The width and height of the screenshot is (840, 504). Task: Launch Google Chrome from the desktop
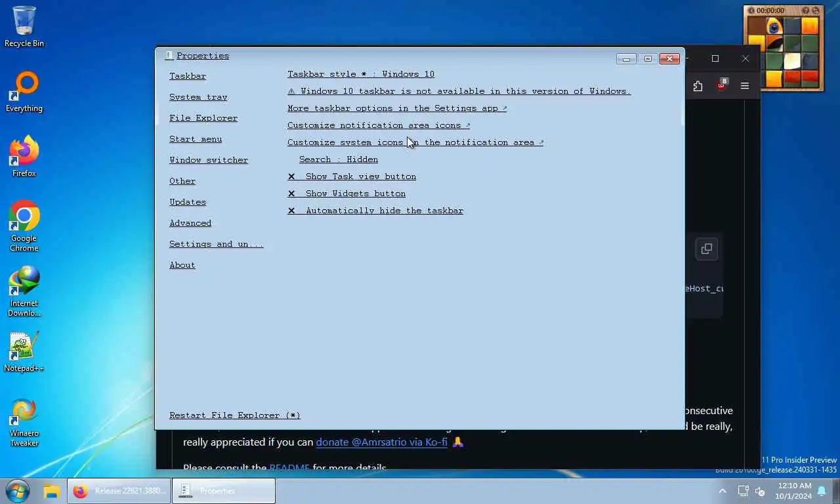pos(24,226)
